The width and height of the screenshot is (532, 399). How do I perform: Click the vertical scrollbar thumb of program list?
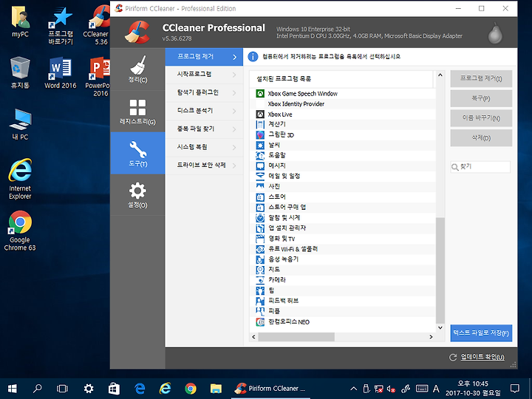[x=440, y=270]
